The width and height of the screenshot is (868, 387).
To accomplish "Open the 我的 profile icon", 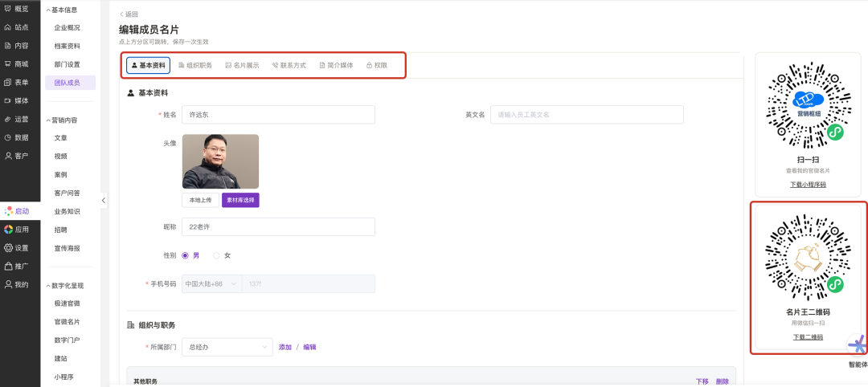I will coord(8,284).
